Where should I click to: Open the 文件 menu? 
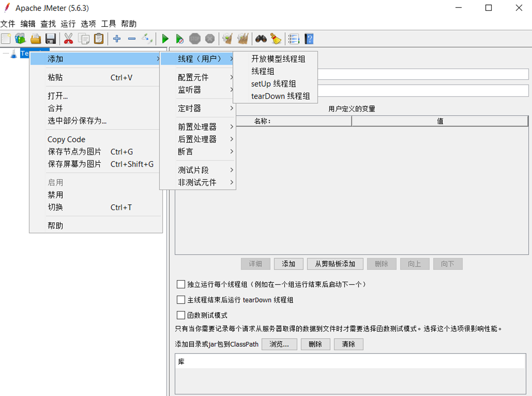point(8,24)
